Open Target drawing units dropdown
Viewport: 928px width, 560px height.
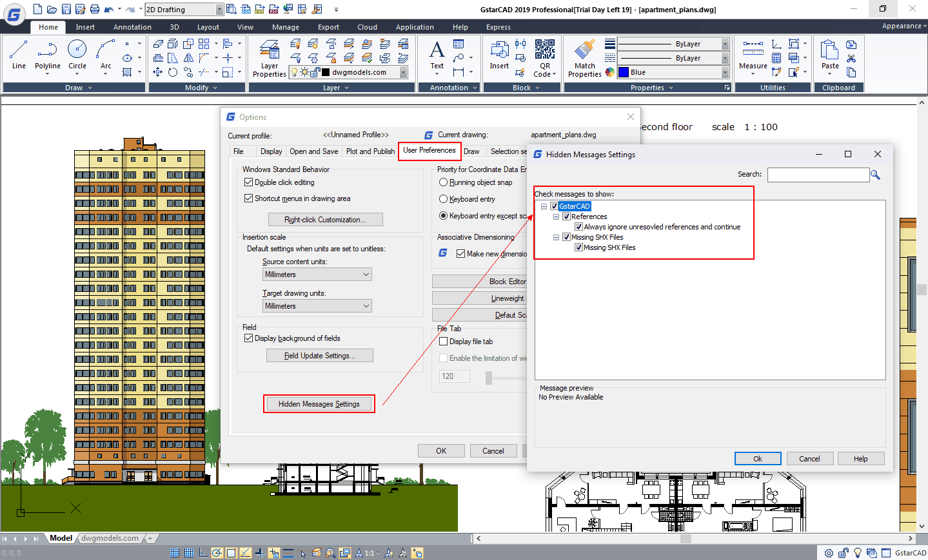[317, 306]
